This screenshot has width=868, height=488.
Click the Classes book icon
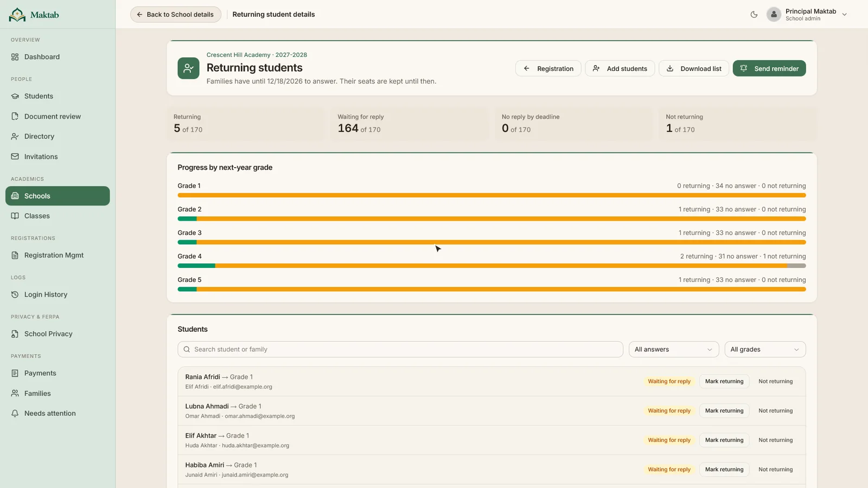[x=15, y=216]
